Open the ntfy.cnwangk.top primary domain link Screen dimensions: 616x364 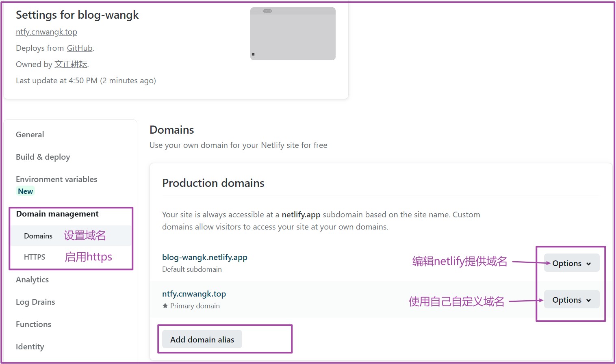click(194, 294)
